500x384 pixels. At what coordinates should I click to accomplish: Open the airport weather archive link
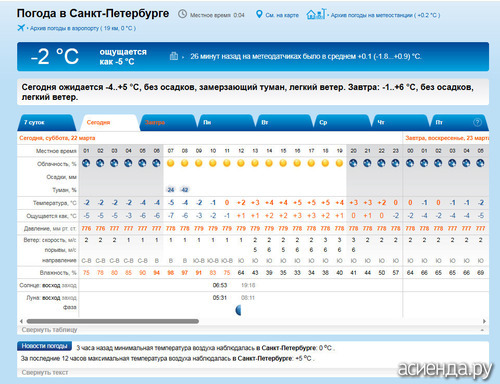tap(83, 28)
